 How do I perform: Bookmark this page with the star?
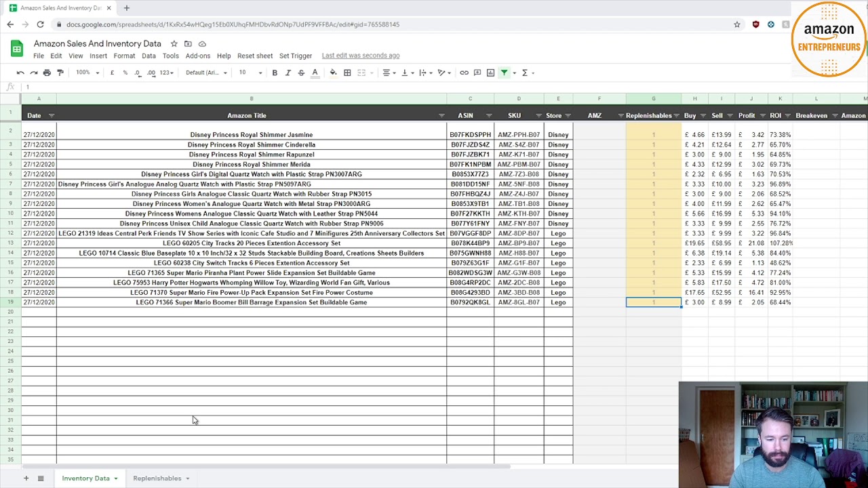[737, 24]
